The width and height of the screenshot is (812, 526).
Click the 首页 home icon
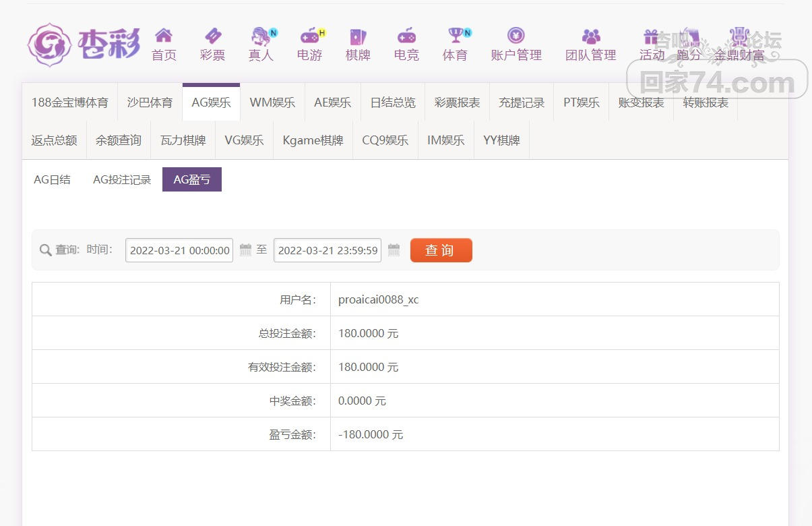click(164, 36)
